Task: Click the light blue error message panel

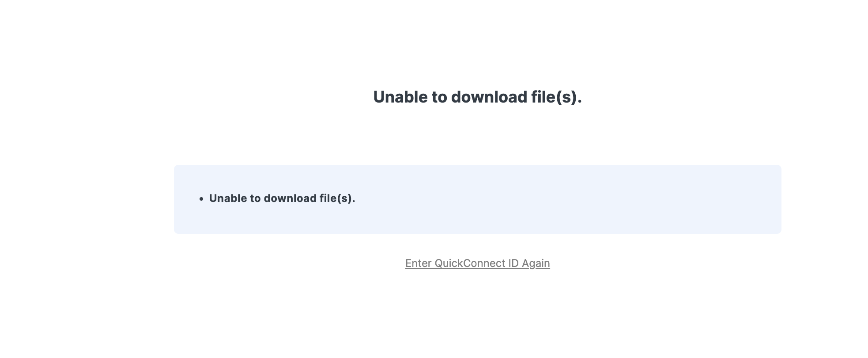Action: pos(477,199)
